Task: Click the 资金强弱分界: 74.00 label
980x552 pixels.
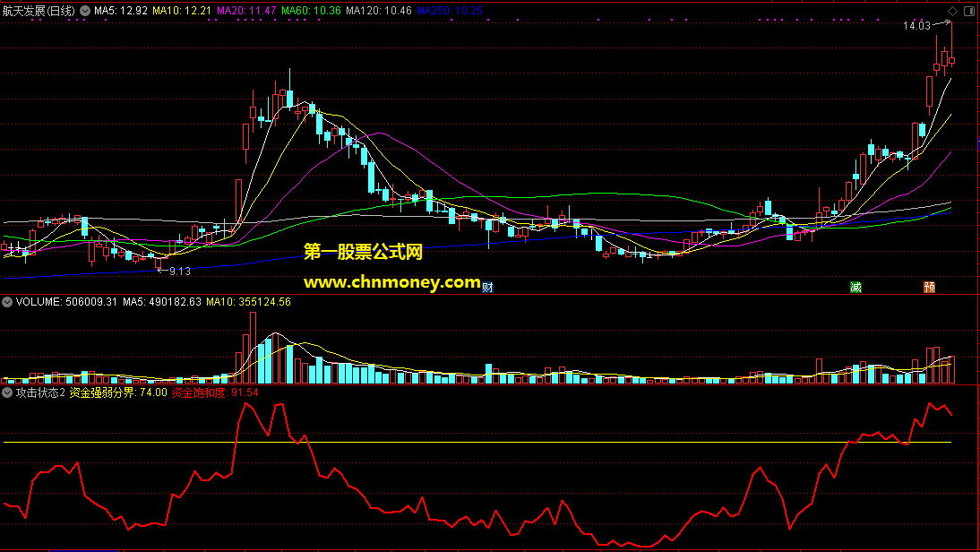Action: click(118, 392)
